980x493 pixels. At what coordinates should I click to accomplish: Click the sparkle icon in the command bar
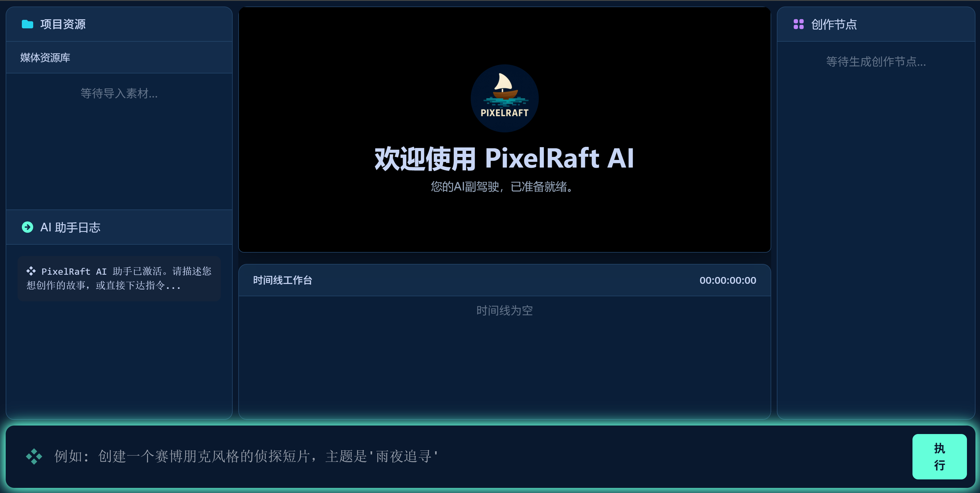pyautogui.click(x=34, y=456)
